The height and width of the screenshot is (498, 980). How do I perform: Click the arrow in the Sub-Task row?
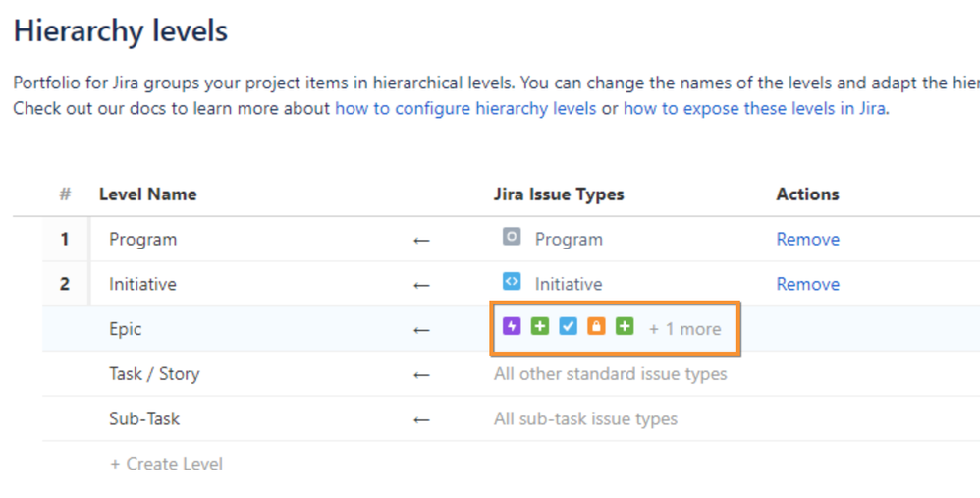(x=421, y=419)
